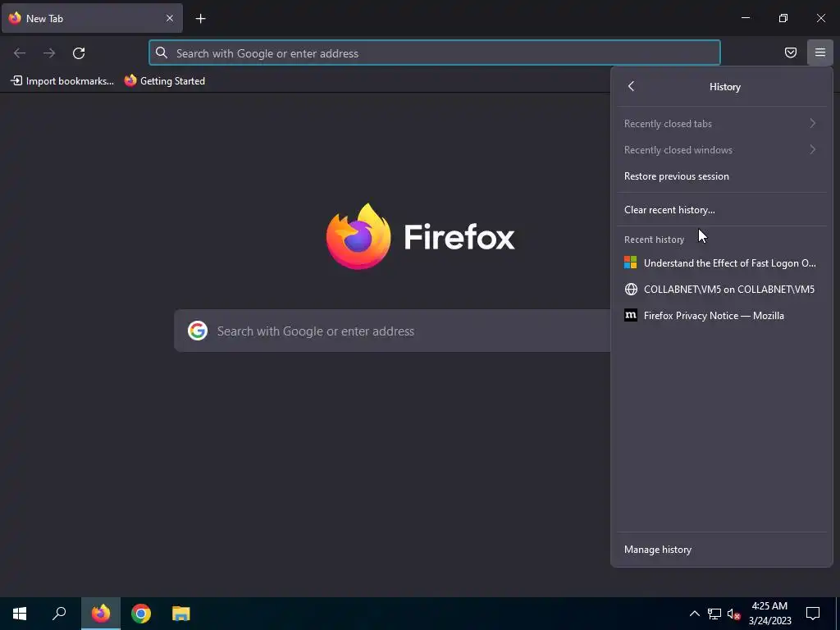Screen dimensions: 840x630
Task: Click the Recent history heading
Action: [x=654, y=240]
